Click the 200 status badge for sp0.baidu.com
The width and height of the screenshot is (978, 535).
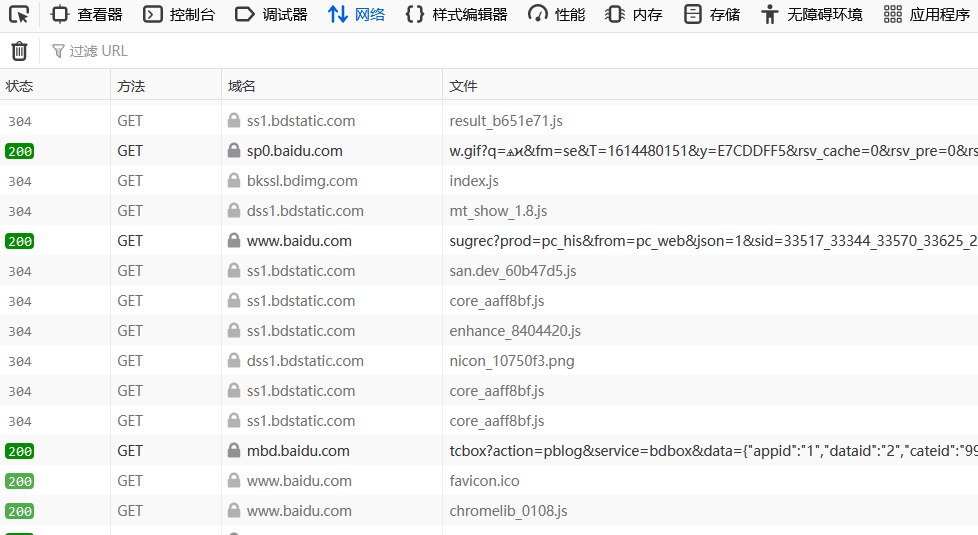click(19, 151)
